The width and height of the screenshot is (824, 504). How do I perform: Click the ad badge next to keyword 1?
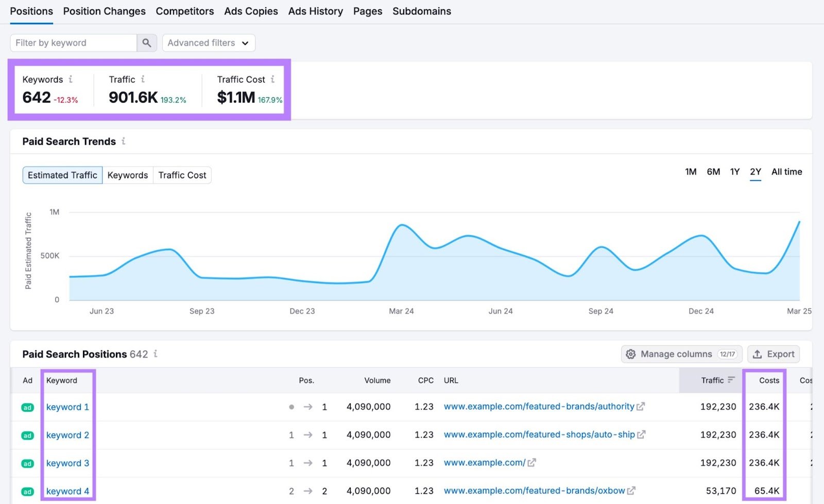[x=27, y=407]
